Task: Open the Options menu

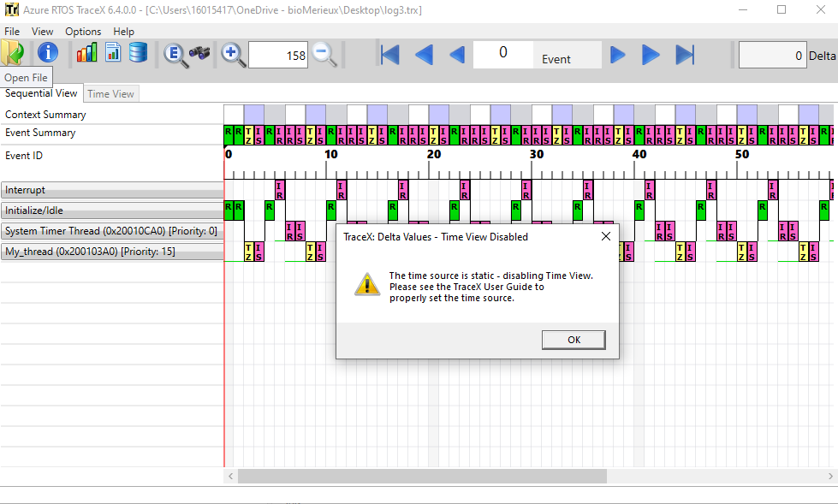Action: coord(83,32)
